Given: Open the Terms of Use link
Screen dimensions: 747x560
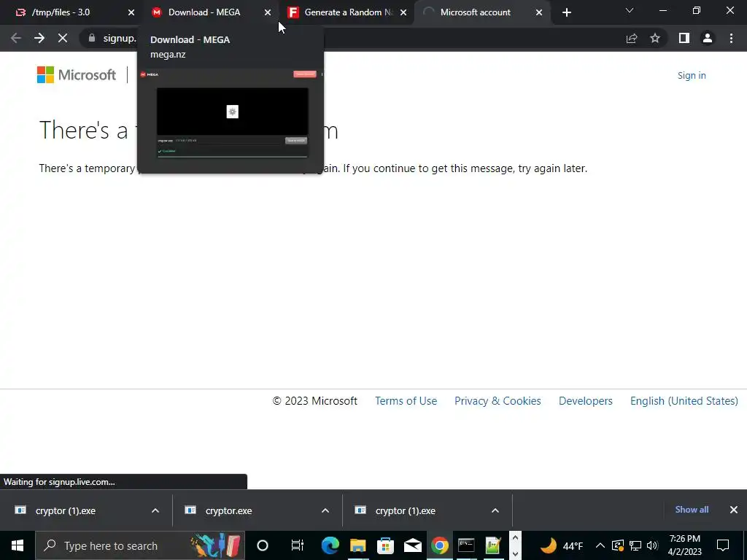Looking at the screenshot, I should [406, 401].
